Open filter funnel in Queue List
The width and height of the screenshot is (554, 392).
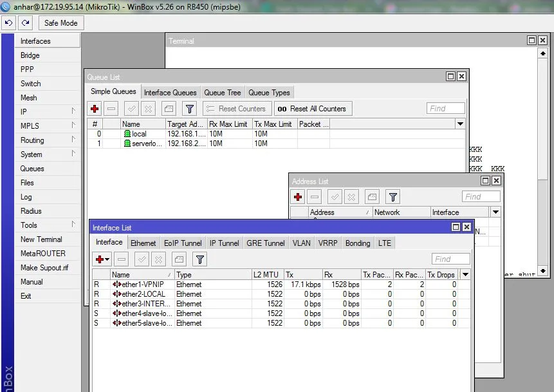[189, 109]
